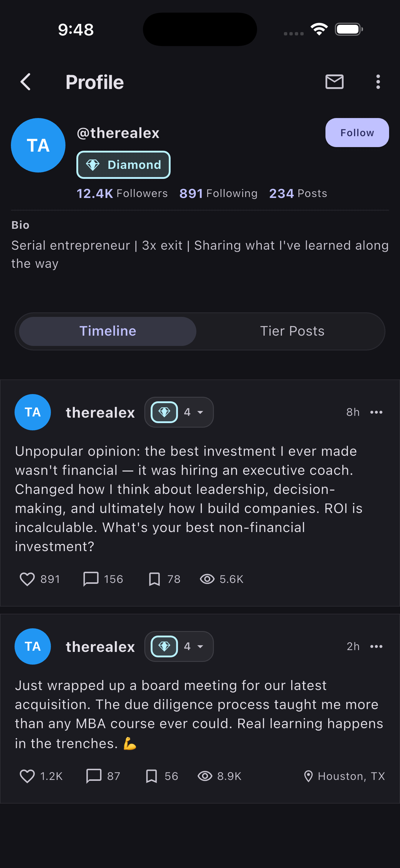
Task: Open messages via the envelope icon
Action: (334, 82)
